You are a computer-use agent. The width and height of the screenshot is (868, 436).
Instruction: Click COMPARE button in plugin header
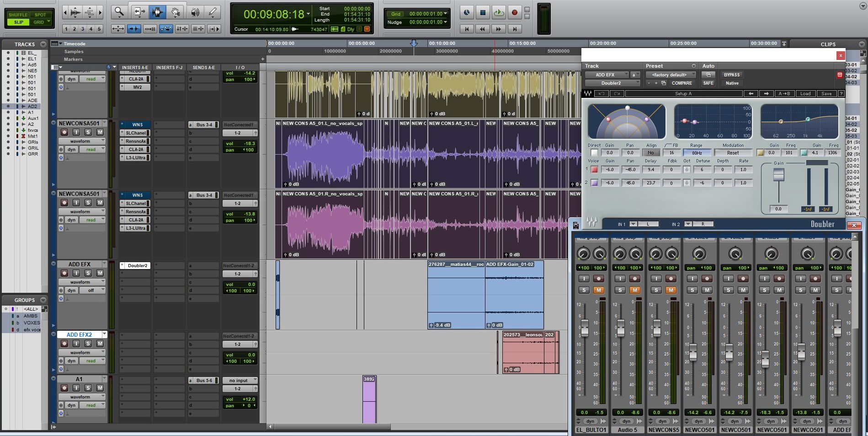(682, 83)
